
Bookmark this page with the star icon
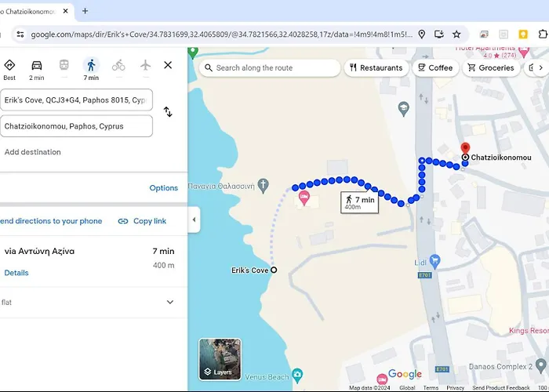click(x=456, y=34)
